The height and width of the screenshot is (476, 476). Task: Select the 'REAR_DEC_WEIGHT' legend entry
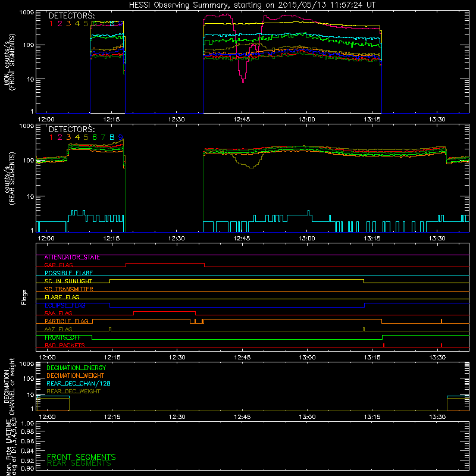[x=73, y=392]
